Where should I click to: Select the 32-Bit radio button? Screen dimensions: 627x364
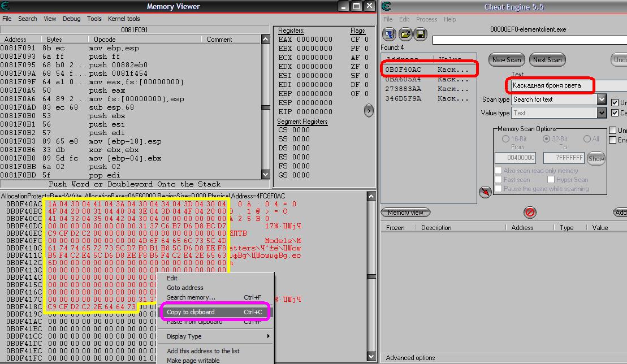[546, 138]
